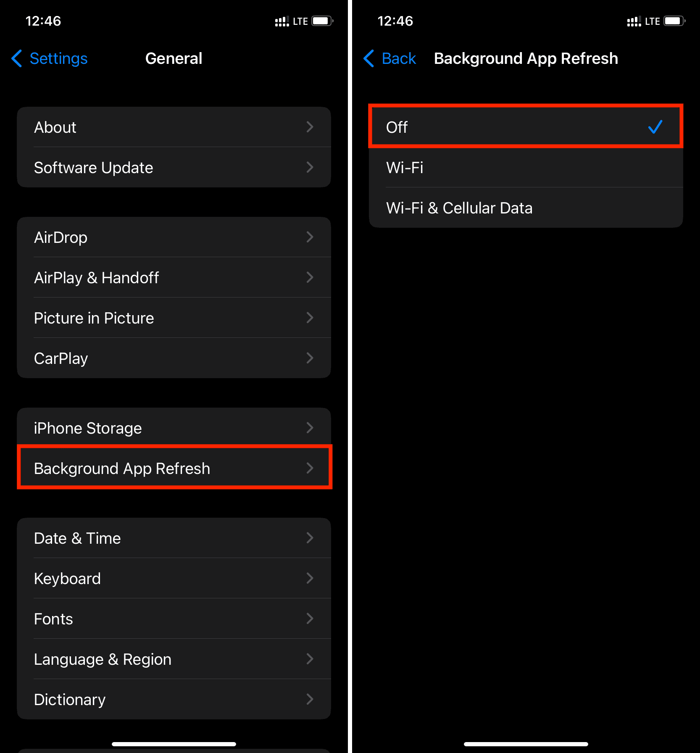
Task: Select the Off option
Action: 526,127
